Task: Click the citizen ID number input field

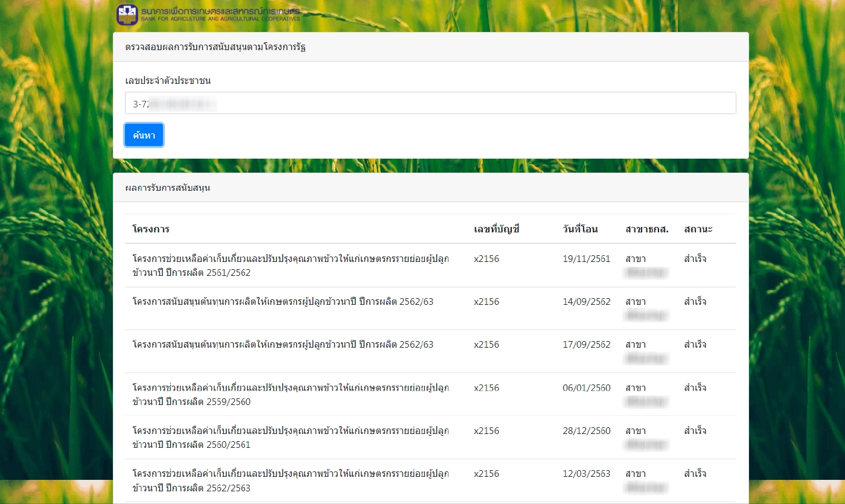Action: pyautogui.click(x=430, y=103)
